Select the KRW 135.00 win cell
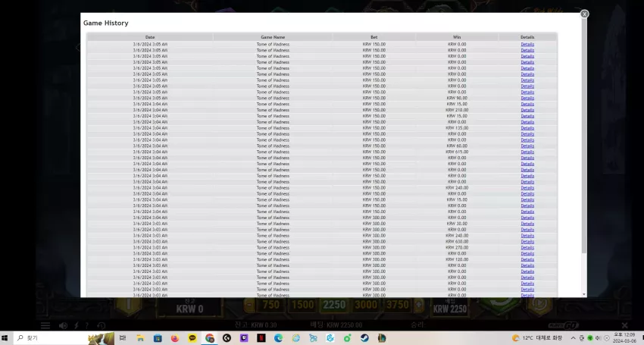 457,128
